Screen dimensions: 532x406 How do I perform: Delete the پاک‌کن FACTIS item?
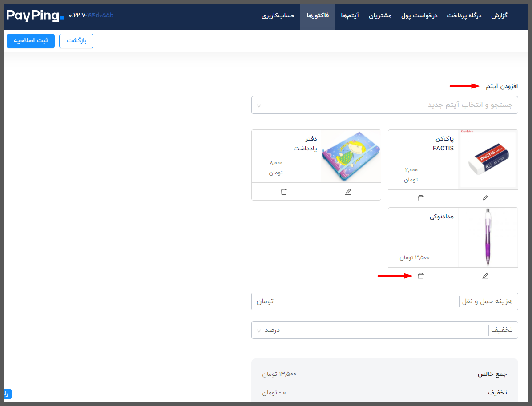421,198
